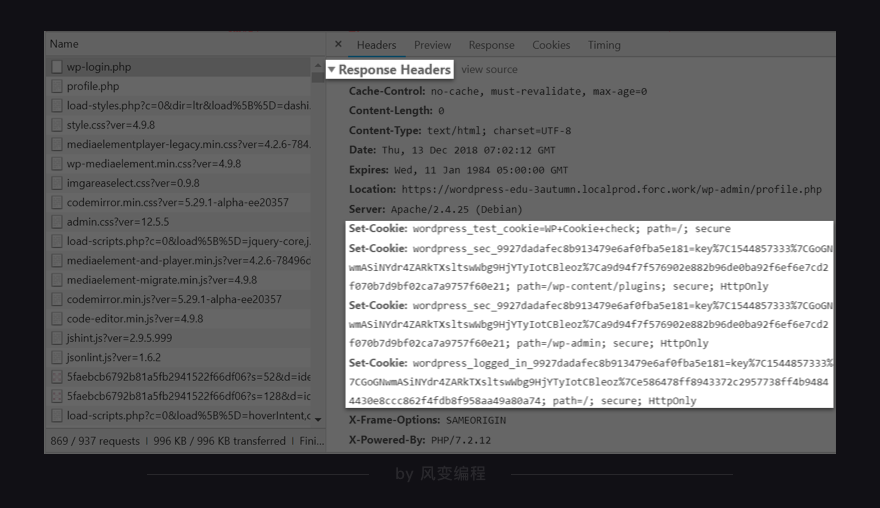The height and width of the screenshot is (508, 880).
Task: Switch to the Headers tab
Action: (x=376, y=45)
